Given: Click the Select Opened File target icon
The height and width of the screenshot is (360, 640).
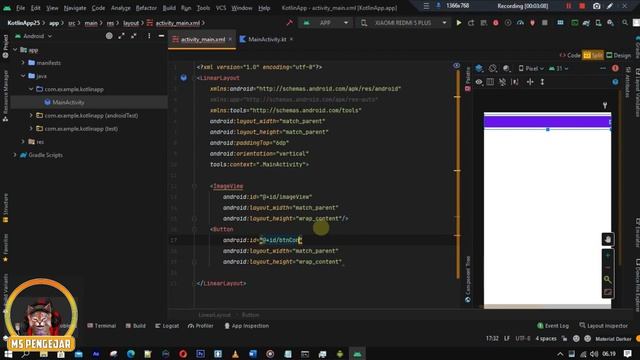Looking at the screenshot, I should pyautogui.click(x=109, y=36).
